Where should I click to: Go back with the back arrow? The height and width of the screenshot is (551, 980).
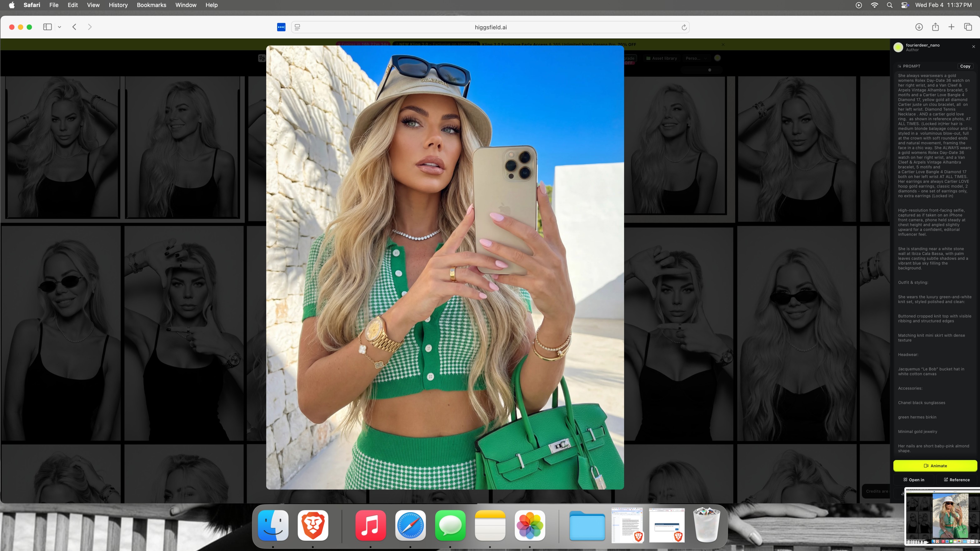coord(75,27)
